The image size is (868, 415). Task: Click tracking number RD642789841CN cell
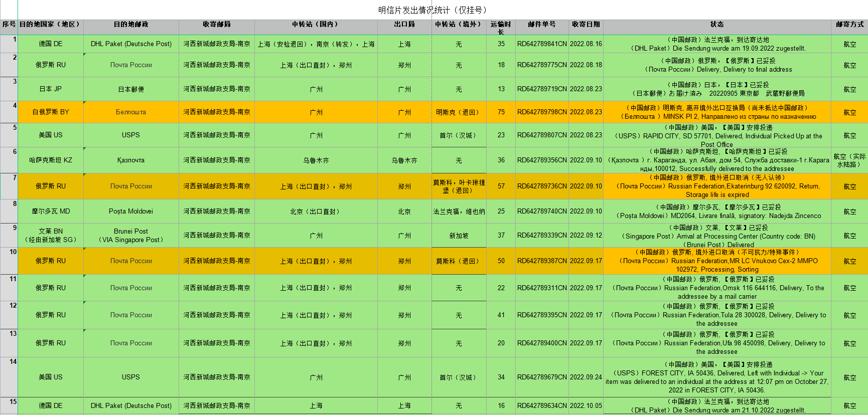click(542, 44)
